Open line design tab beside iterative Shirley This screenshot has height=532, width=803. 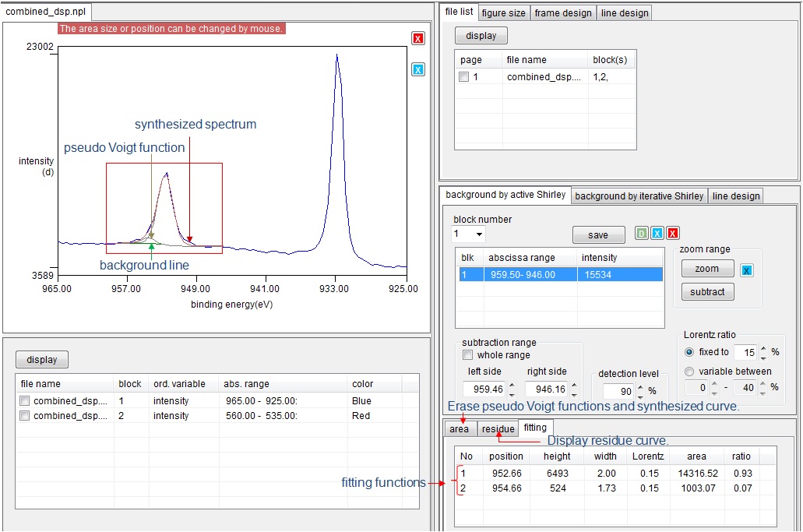(x=736, y=196)
